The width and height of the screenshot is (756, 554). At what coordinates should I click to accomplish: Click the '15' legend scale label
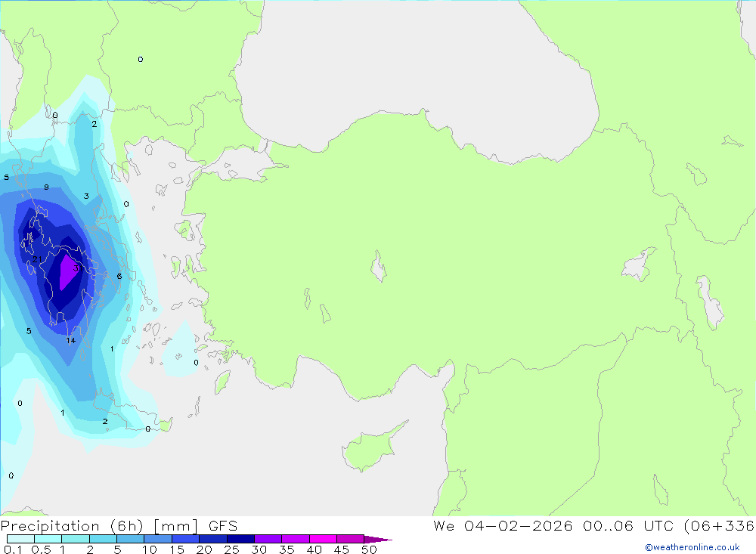(x=177, y=549)
